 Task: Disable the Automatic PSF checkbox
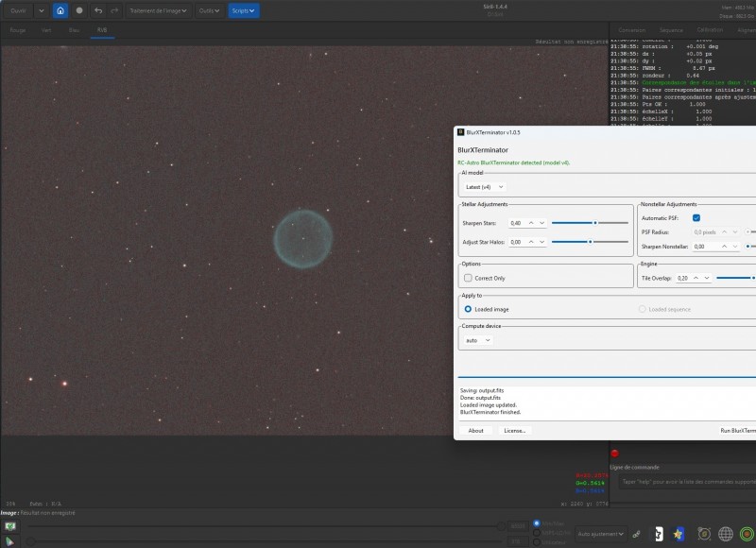pyautogui.click(x=696, y=218)
